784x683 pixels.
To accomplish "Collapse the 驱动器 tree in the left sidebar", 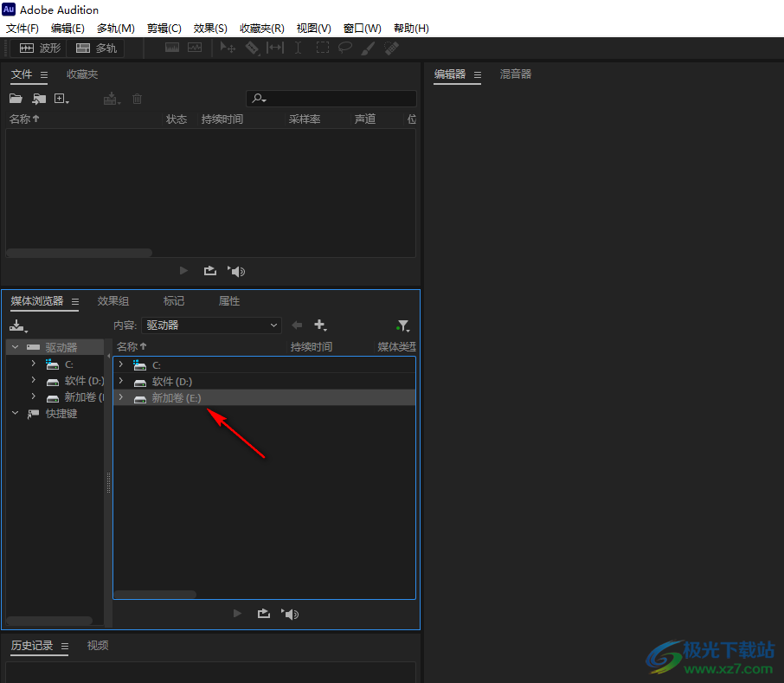I will (x=15, y=345).
